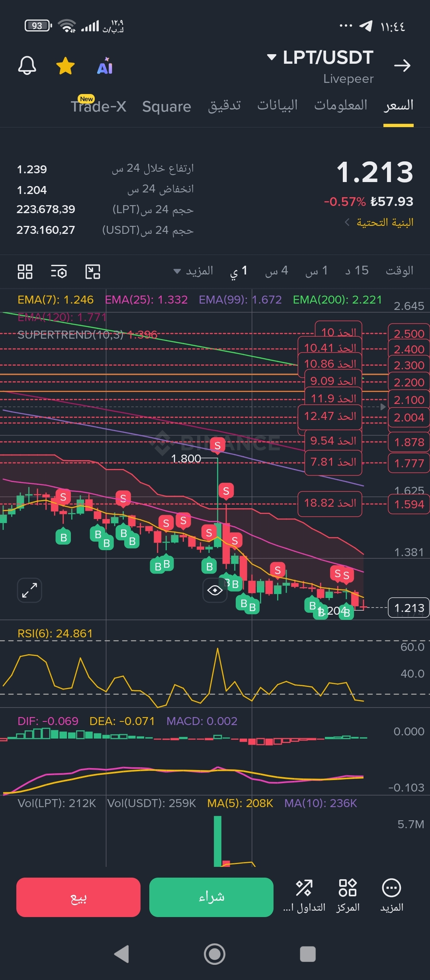
Task: Tap the S marker at the 1.800 high
Action: point(217,445)
